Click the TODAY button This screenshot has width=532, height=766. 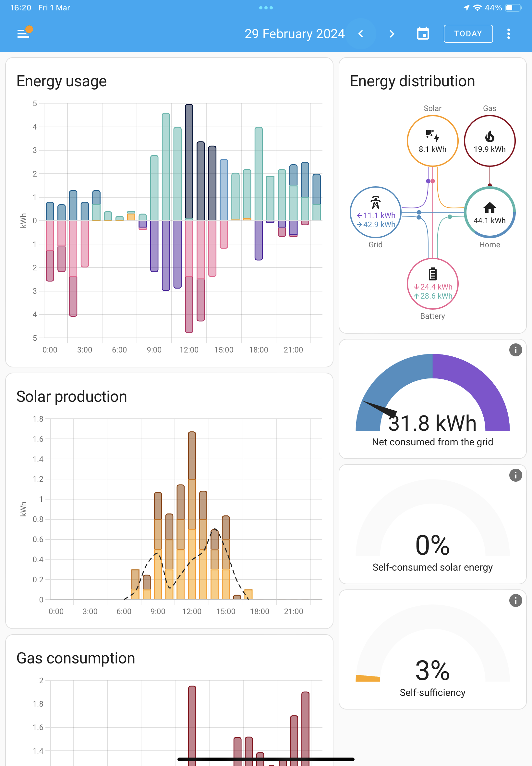[x=468, y=34]
